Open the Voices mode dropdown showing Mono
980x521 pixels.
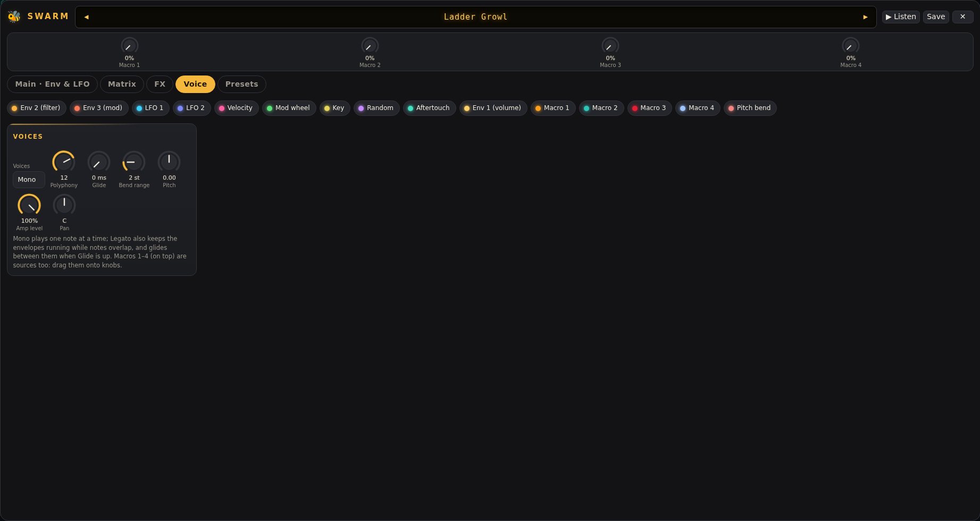[x=29, y=180]
